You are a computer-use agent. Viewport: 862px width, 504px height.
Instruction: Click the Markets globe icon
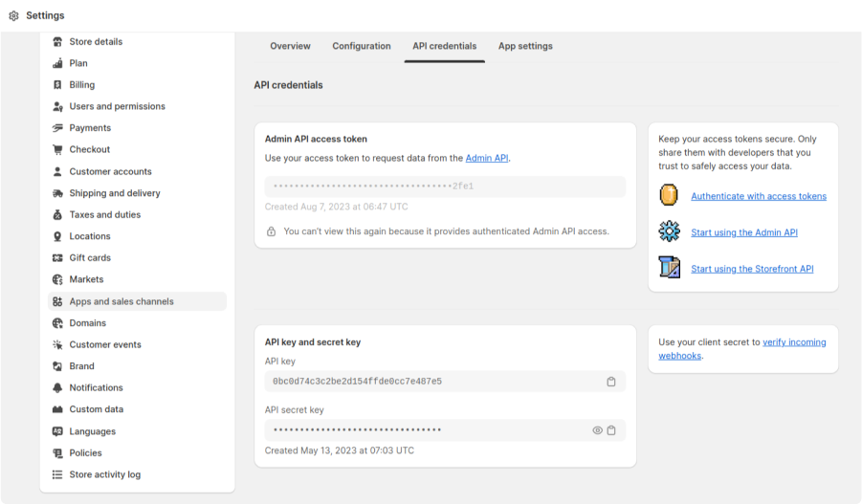(57, 279)
